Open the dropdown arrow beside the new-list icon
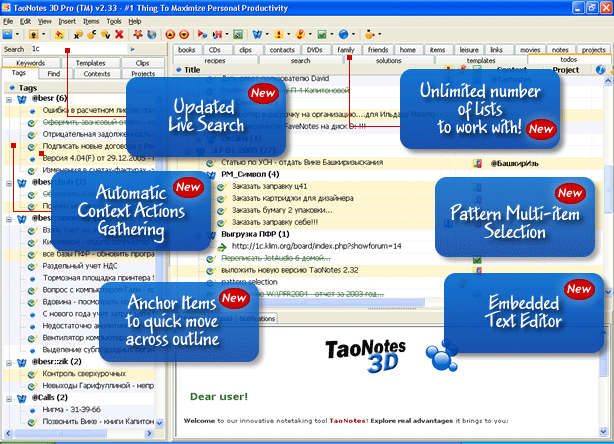 point(17,34)
